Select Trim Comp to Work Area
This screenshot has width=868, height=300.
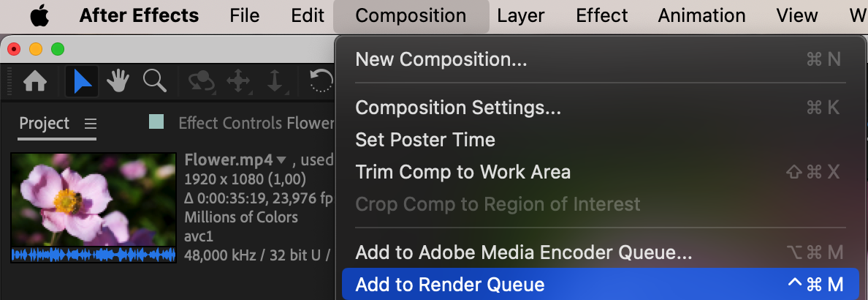[x=462, y=172]
